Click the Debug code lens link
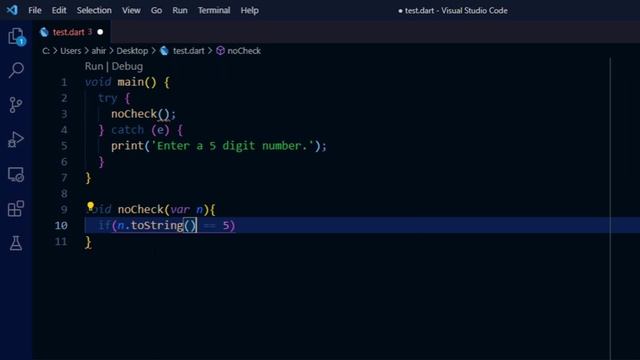The height and width of the screenshot is (360, 640). pyautogui.click(x=127, y=66)
